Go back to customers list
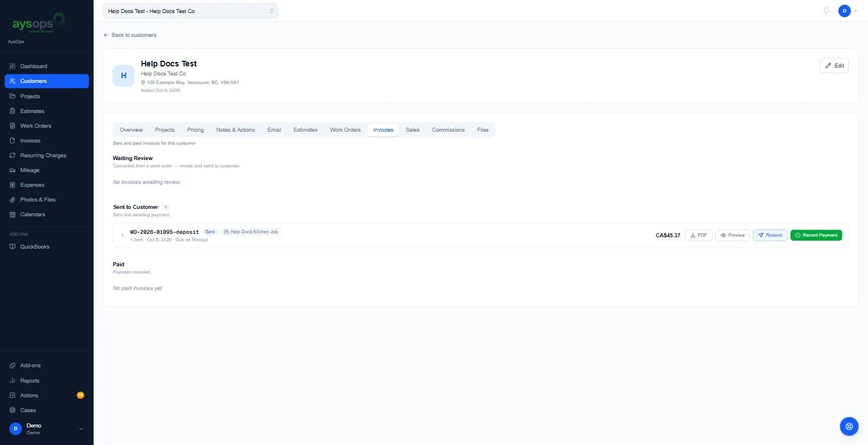 [x=130, y=35]
